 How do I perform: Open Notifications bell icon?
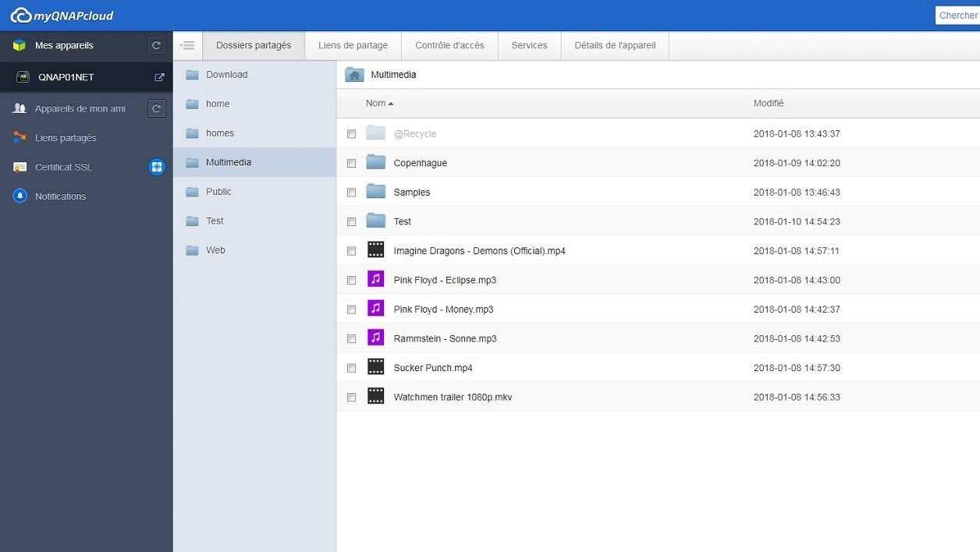(20, 196)
